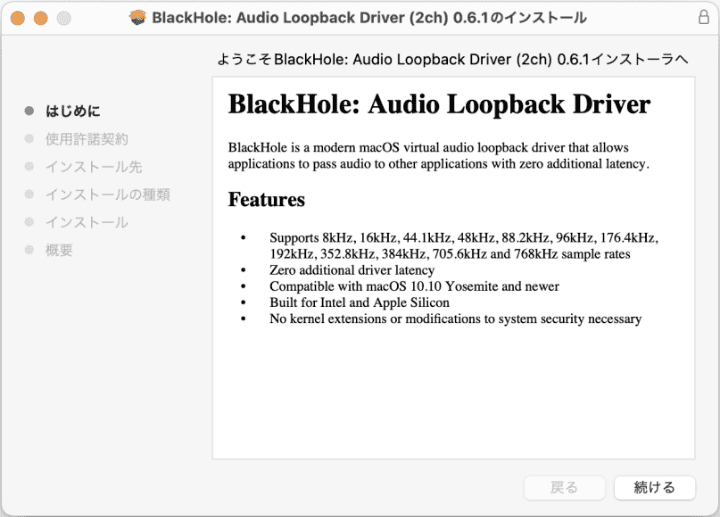720x517 pixels.
Task: Click the 'Compatible with macOS 10.10 Yosemite' line
Action: pos(414,286)
